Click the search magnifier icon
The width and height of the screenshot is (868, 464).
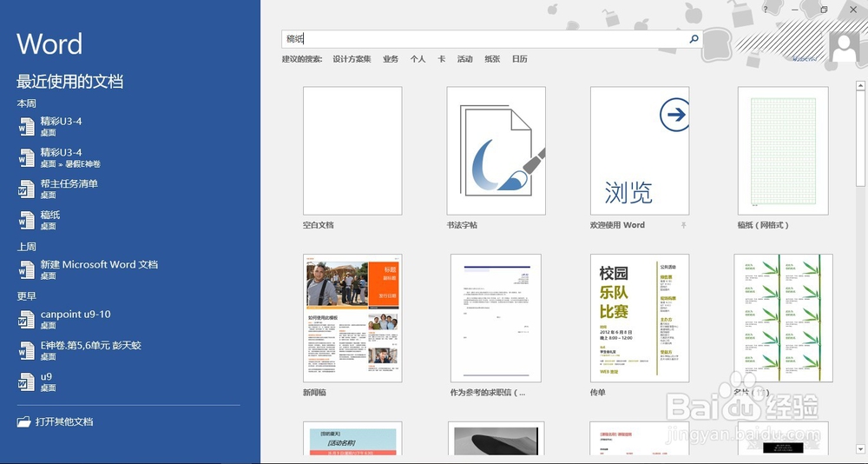[694, 39]
